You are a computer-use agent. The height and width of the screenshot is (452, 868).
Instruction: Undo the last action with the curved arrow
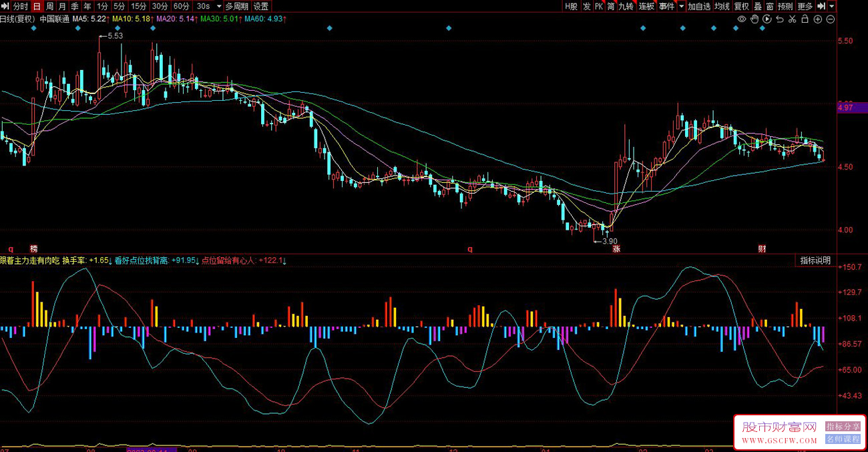pyautogui.click(x=779, y=19)
